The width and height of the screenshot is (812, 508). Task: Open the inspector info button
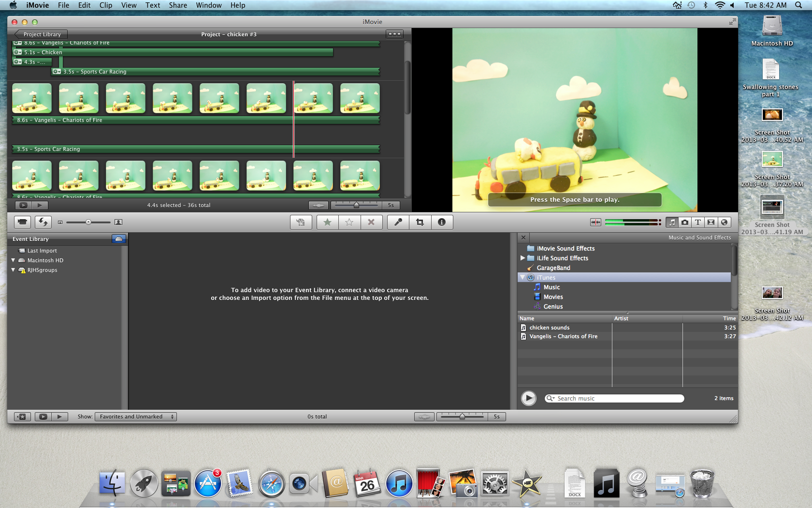point(441,222)
